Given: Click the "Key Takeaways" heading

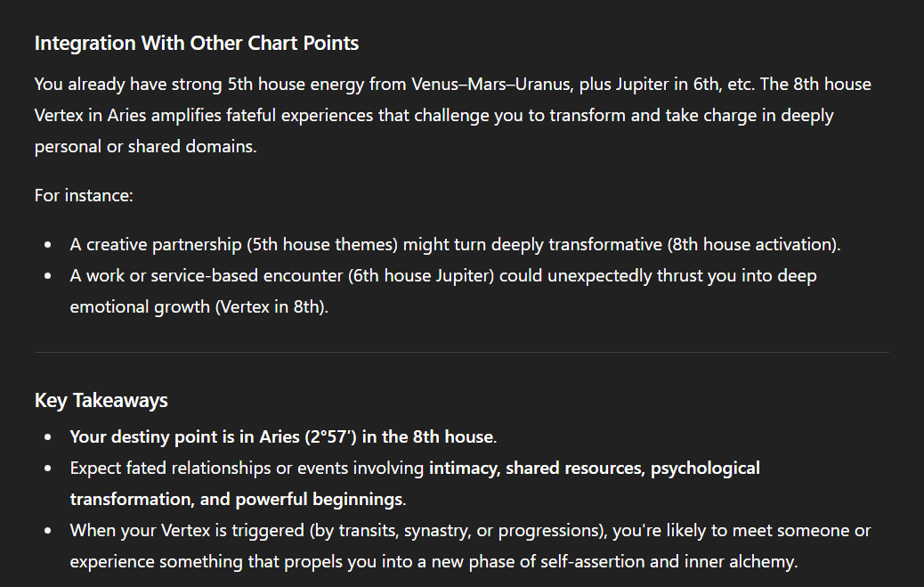Looking at the screenshot, I should coord(101,400).
